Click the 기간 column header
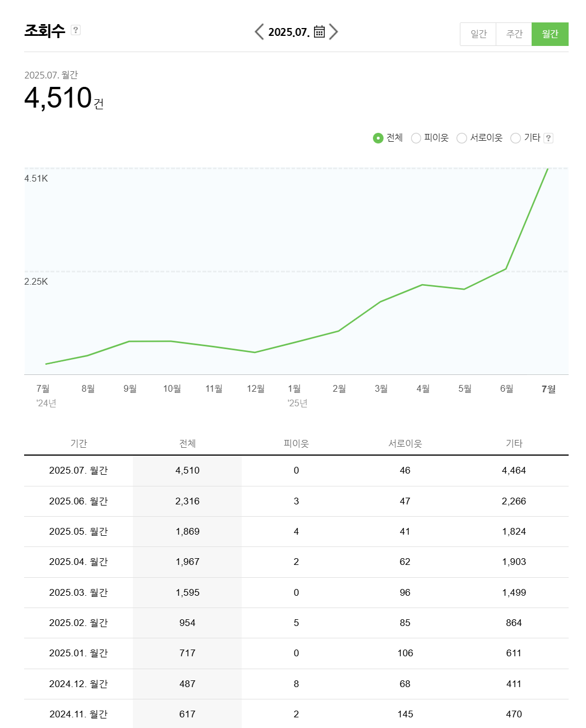Viewport: 586px width, 728px height. coord(78,443)
